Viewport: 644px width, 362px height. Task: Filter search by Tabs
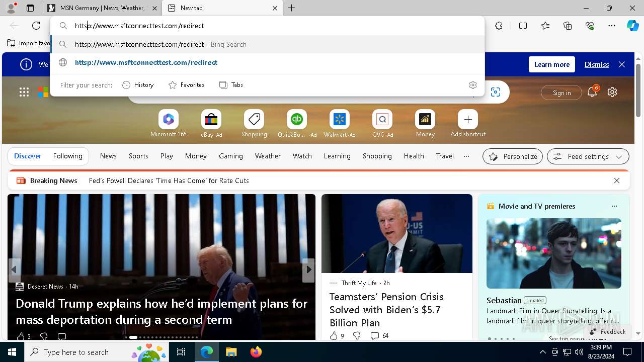click(231, 85)
